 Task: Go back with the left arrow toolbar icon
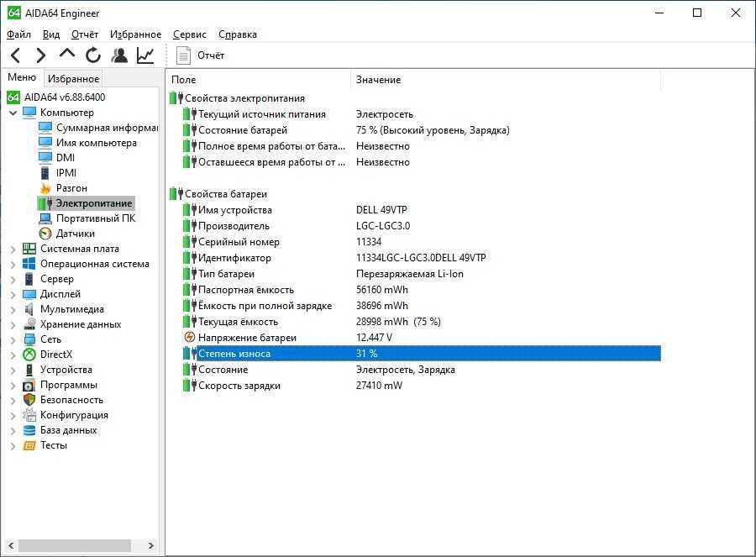point(15,55)
